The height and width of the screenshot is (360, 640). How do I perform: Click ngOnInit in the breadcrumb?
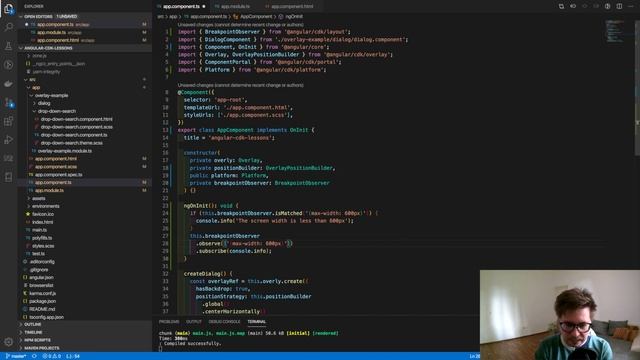click(x=294, y=16)
